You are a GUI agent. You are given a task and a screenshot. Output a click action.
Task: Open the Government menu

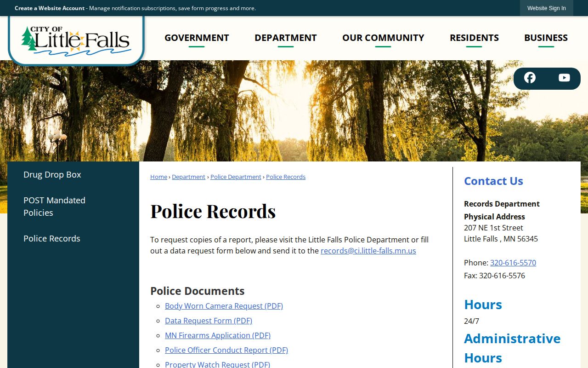(197, 38)
